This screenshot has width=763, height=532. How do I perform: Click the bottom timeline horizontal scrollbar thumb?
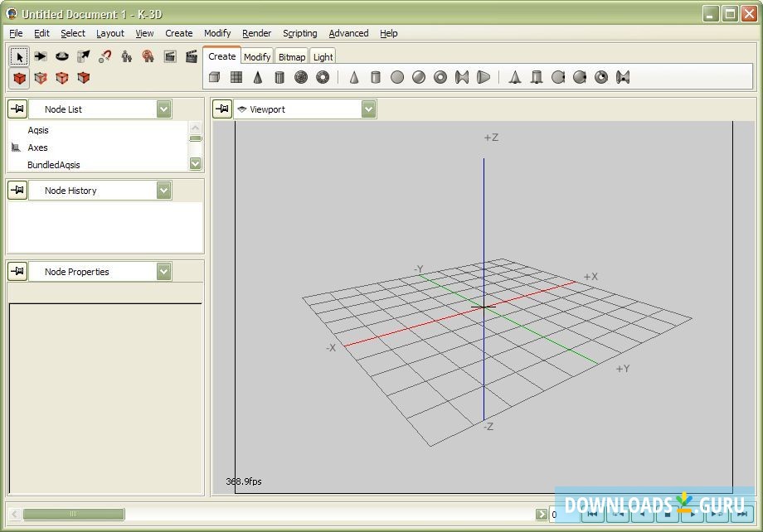73,515
